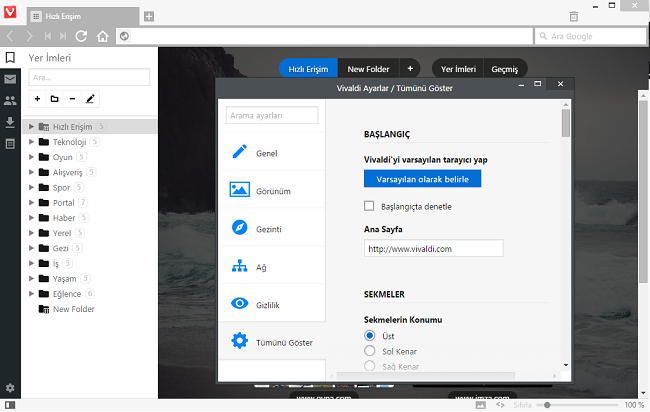The height and width of the screenshot is (412, 650).
Task: Open the Notes panel icon
Action: (10, 144)
